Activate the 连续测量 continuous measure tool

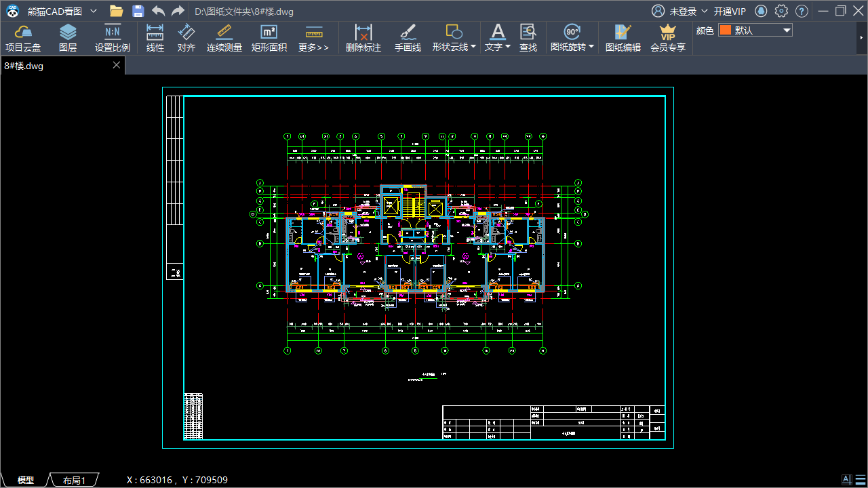click(x=224, y=38)
